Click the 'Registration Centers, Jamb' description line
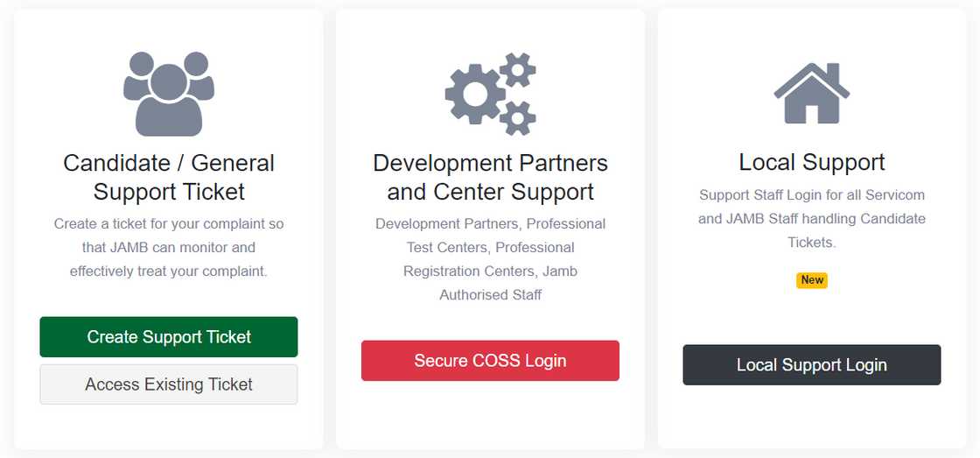 tap(490, 271)
